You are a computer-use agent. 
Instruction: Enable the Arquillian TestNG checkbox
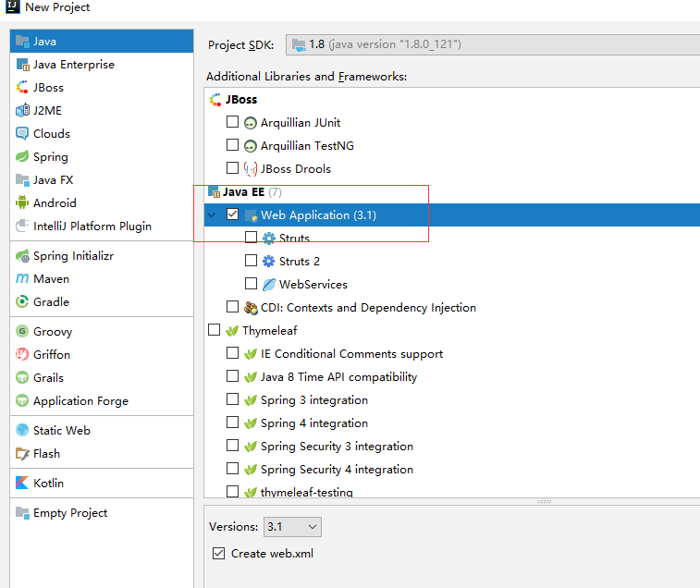[x=233, y=145]
